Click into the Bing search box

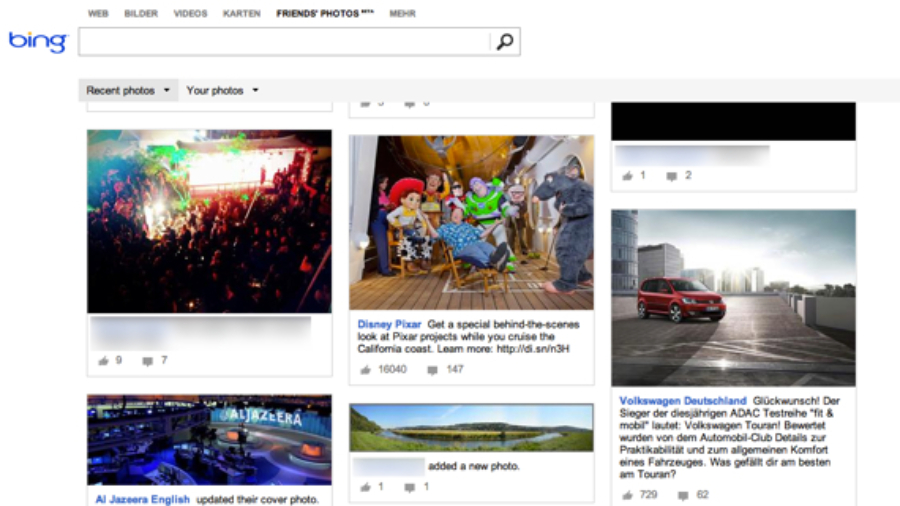284,41
